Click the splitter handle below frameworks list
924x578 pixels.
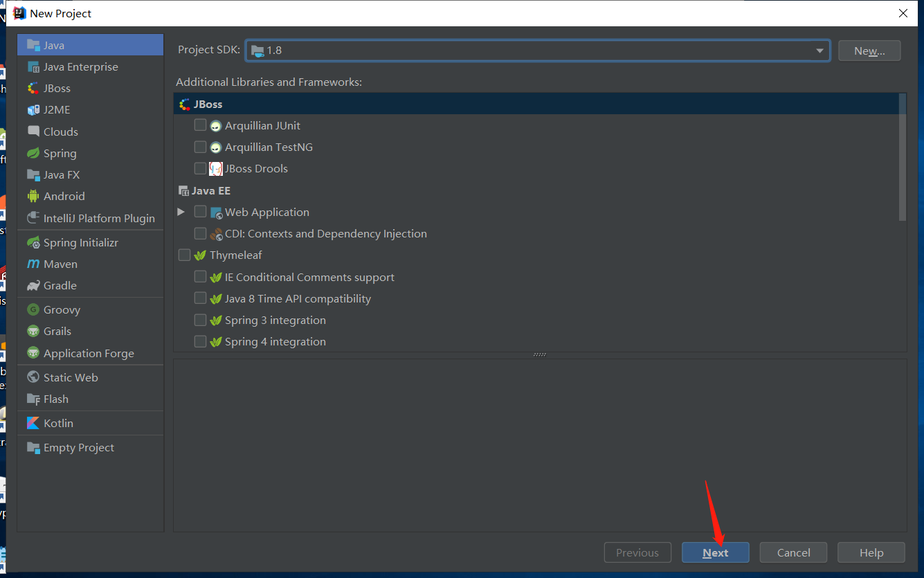coord(539,355)
